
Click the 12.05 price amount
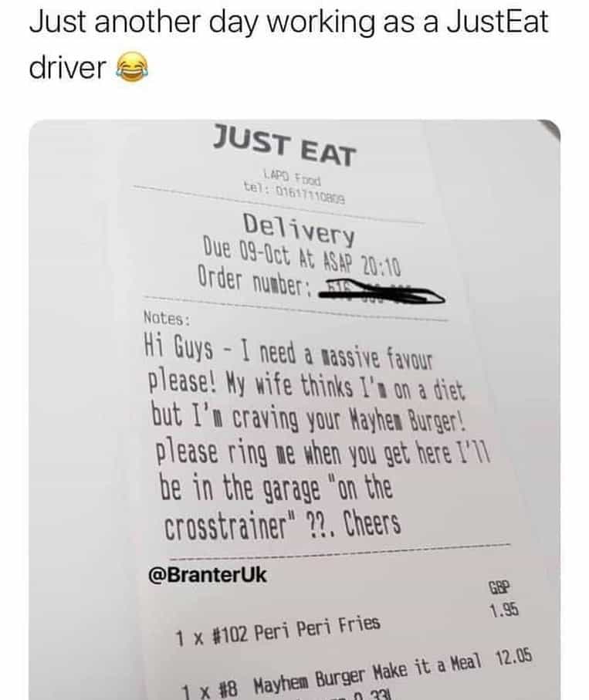(514, 657)
